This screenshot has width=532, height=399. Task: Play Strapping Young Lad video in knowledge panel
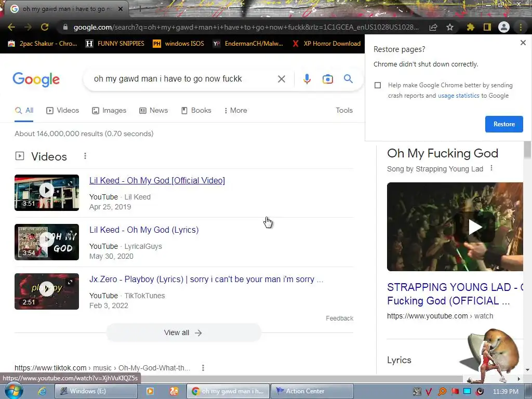point(455,227)
